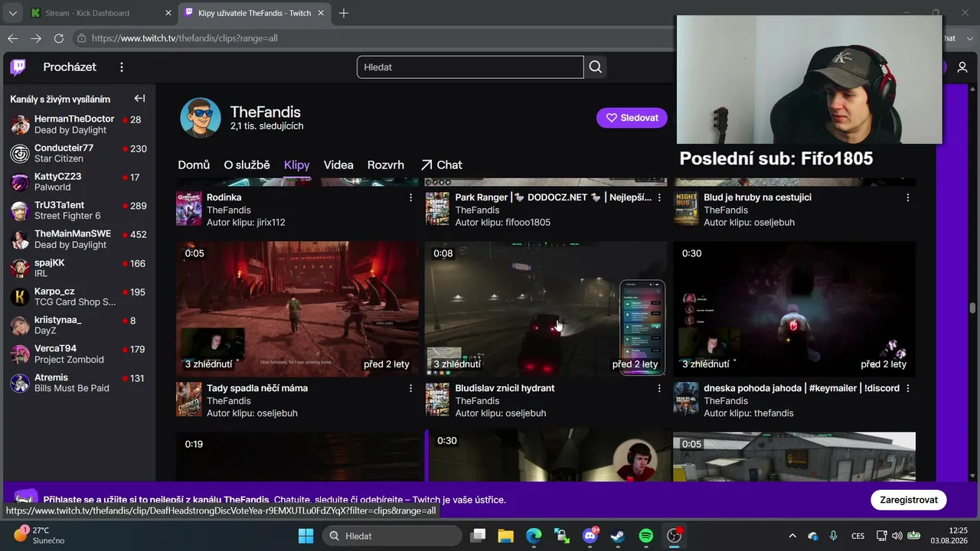The width and height of the screenshot is (980, 551).
Task: Open KattyCZ23 Palworld channel
Action: coord(77,182)
